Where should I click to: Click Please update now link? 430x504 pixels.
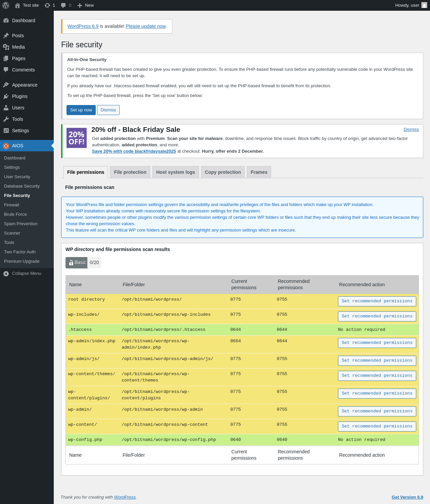tap(146, 26)
